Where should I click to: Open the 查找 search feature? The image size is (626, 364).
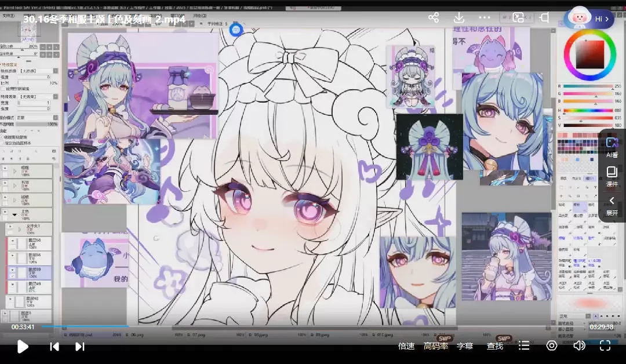495,346
